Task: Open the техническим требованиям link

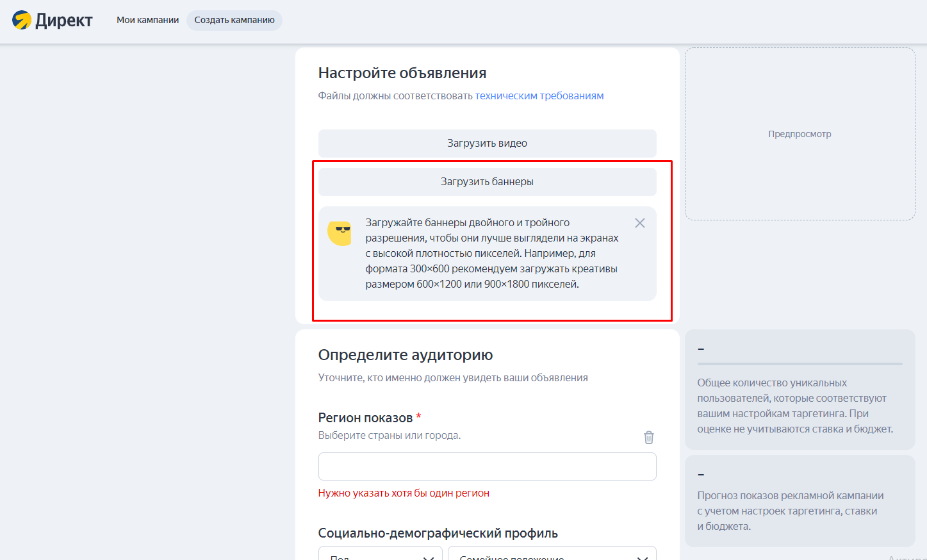Action: [539, 95]
